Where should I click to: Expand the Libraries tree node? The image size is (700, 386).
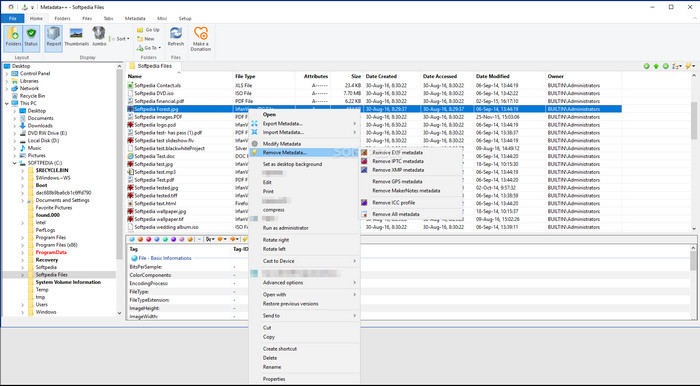7,81
